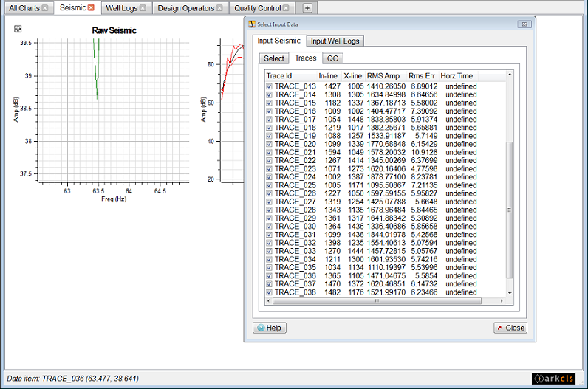Viewport: 588px width, 389px height.
Task: Toggle the TRACE_019 checkbox
Action: 269,136
